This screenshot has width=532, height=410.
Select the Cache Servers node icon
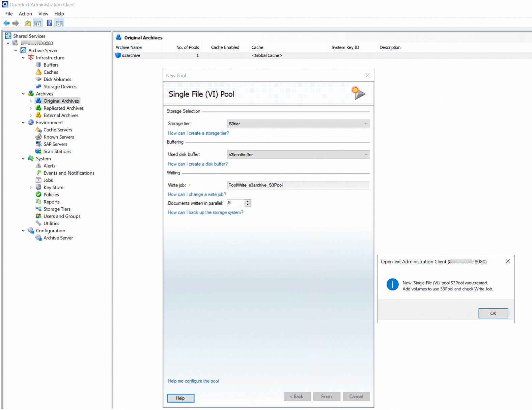click(38, 130)
